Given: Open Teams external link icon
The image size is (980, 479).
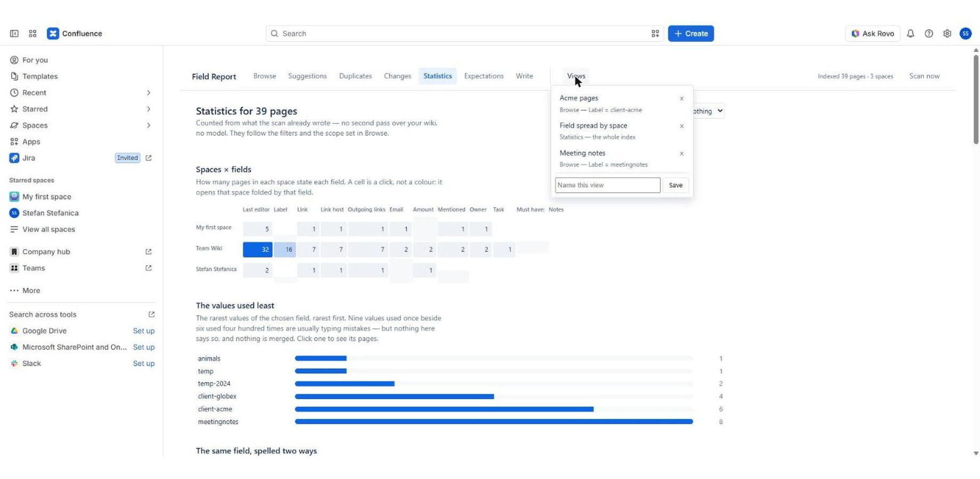Looking at the screenshot, I should (149, 268).
